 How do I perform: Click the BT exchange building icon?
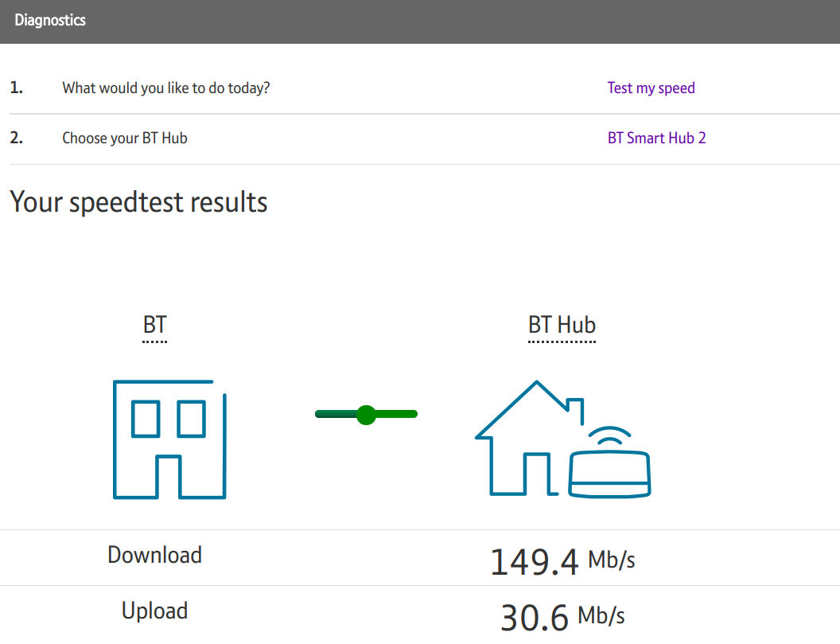coord(169,439)
